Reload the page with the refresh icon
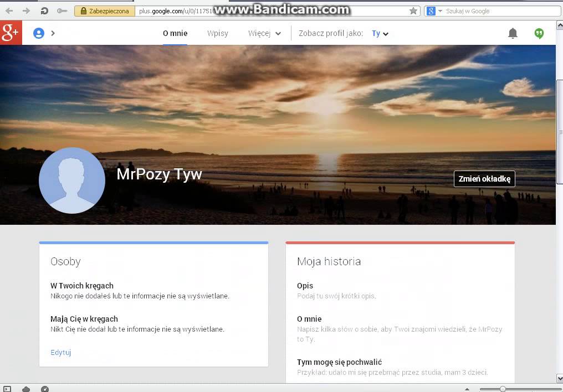Image resolution: width=563 pixels, height=392 pixels. pyautogui.click(x=44, y=11)
